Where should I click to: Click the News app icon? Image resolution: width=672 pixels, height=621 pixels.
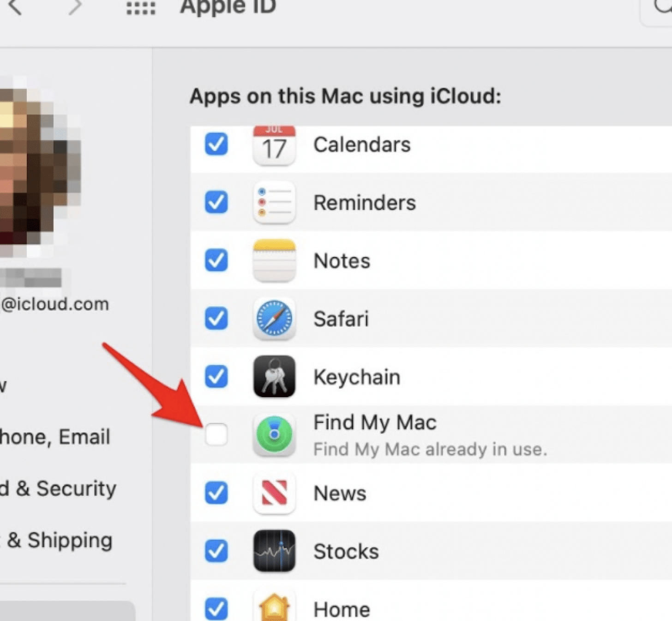pos(274,493)
